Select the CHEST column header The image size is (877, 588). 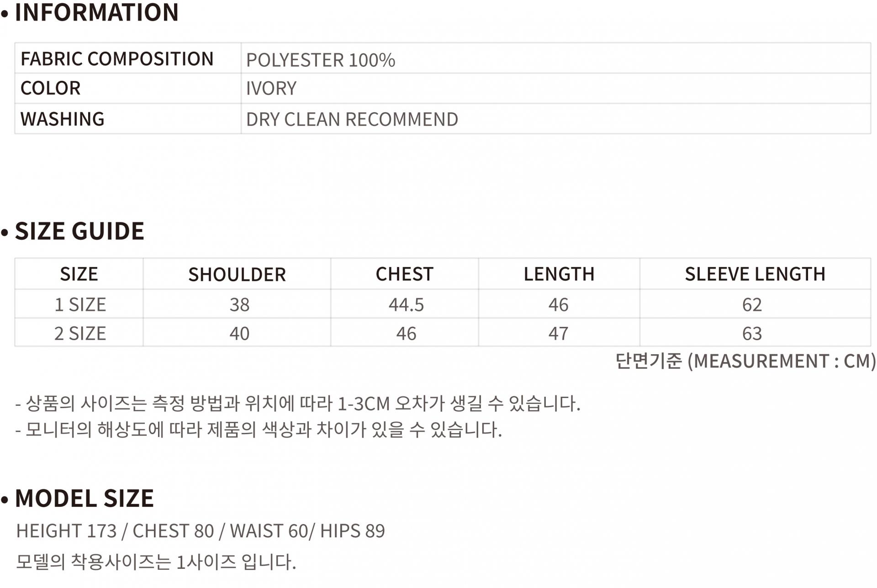404,274
